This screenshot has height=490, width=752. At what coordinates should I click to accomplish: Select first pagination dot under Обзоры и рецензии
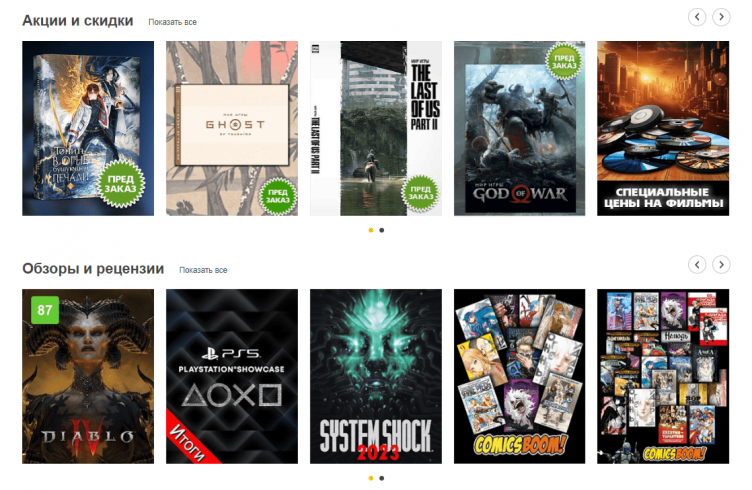371,478
